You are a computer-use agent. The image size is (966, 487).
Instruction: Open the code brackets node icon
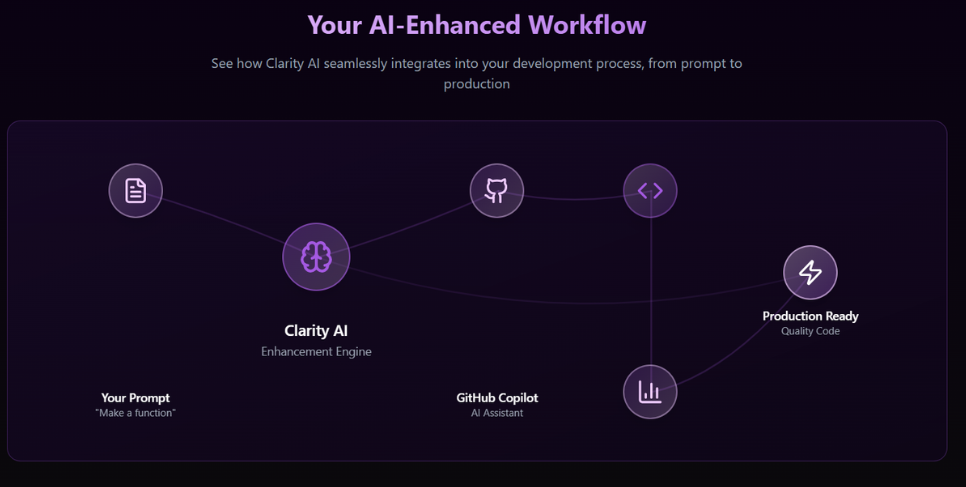click(650, 190)
